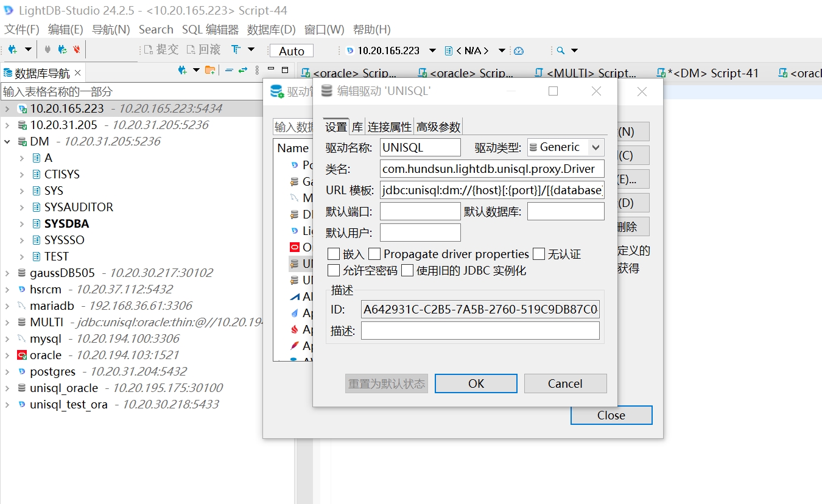Open the navigator view menu dots icon
The width and height of the screenshot is (822, 504).
click(x=257, y=70)
